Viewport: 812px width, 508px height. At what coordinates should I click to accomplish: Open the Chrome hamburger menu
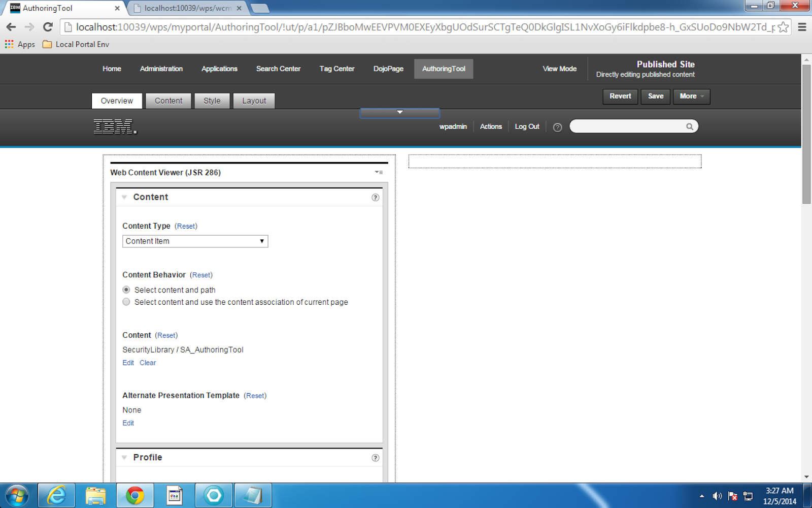click(x=802, y=27)
